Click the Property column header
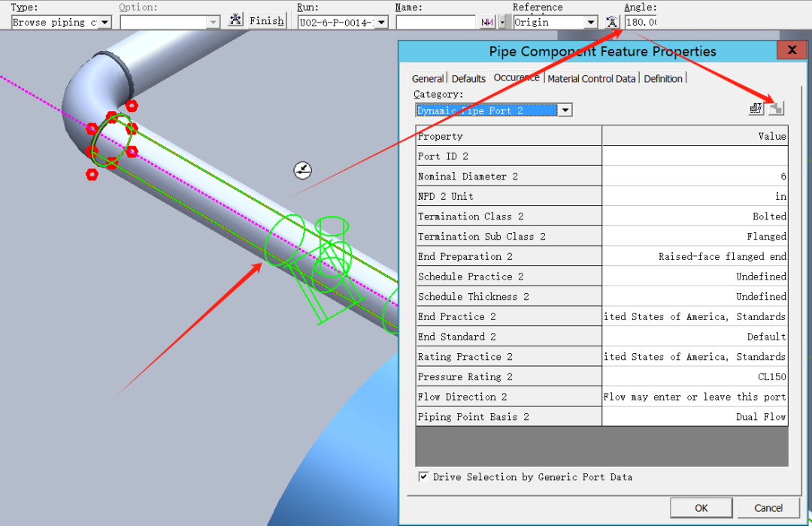This screenshot has height=526, width=812. click(508, 136)
